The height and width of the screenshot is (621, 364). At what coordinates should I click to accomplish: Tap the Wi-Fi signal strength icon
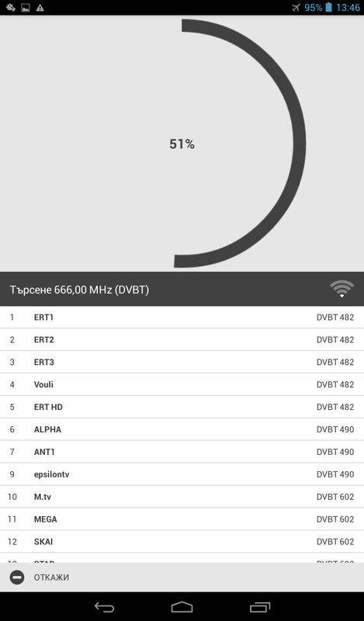point(341,289)
